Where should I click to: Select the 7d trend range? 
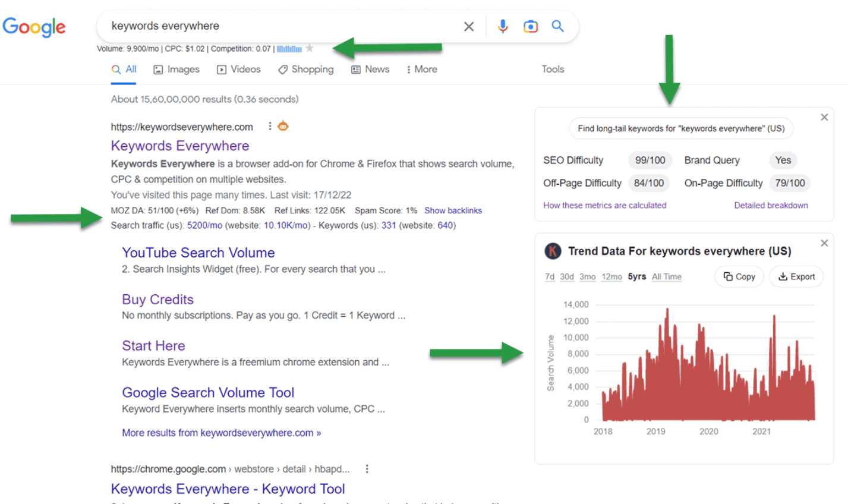coord(550,276)
